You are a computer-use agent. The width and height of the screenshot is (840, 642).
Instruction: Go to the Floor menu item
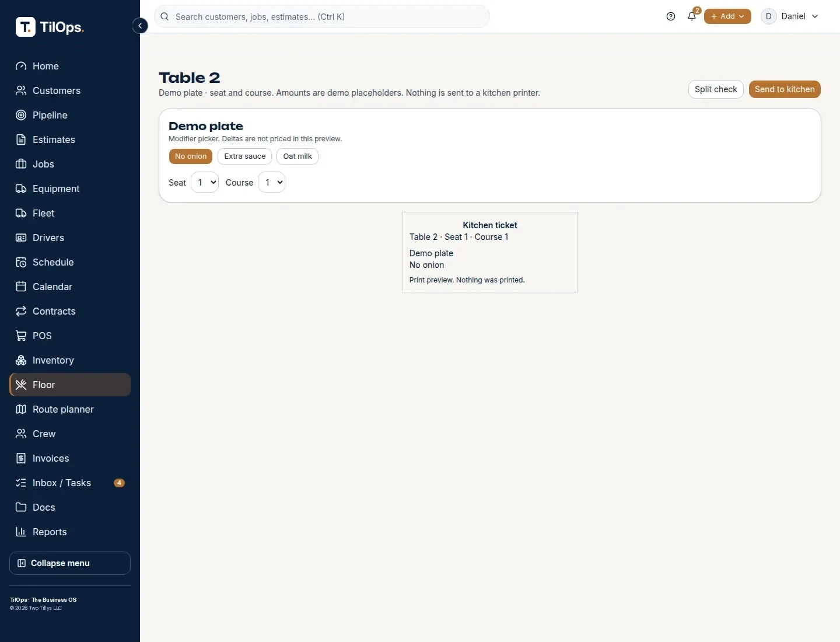(70, 385)
